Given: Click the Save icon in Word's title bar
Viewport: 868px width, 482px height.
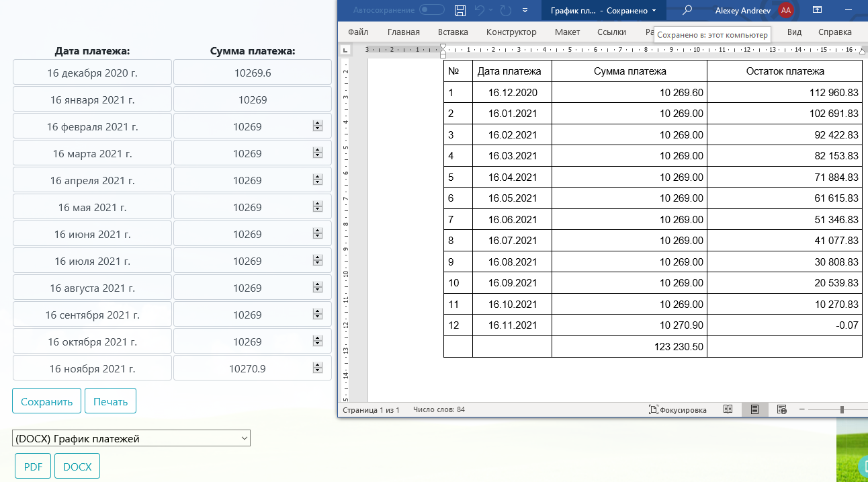Looking at the screenshot, I should point(460,10).
